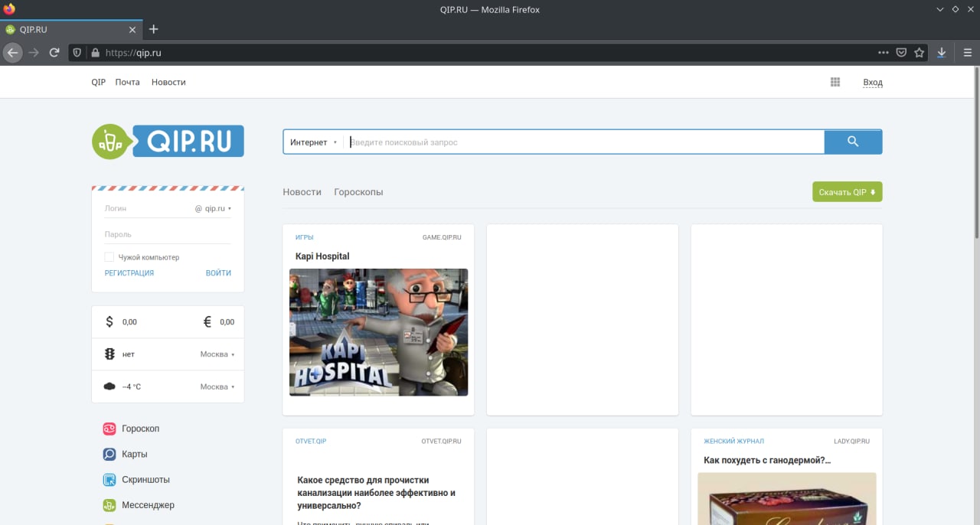Open the LADY.QIP.RU source link

tap(851, 441)
